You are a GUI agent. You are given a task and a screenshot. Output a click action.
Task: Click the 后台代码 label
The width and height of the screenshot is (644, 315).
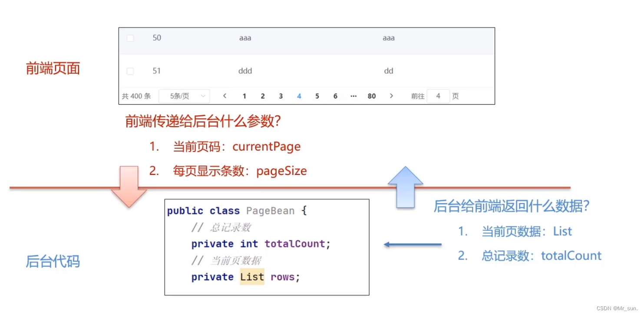coord(53,262)
